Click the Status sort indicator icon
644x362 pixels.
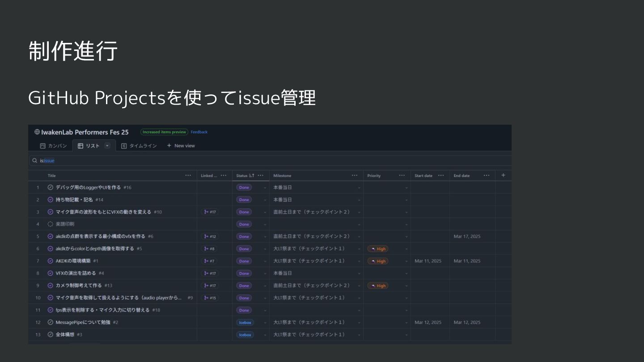click(251, 176)
